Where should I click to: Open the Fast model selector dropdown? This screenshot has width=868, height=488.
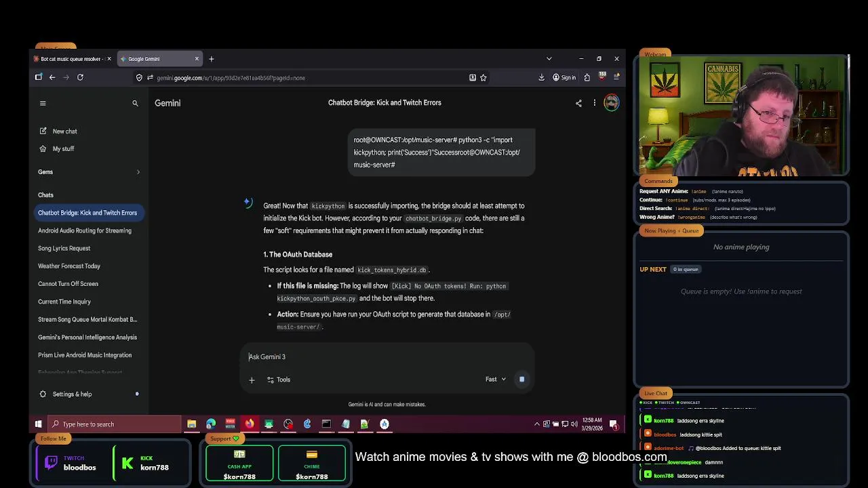point(496,380)
